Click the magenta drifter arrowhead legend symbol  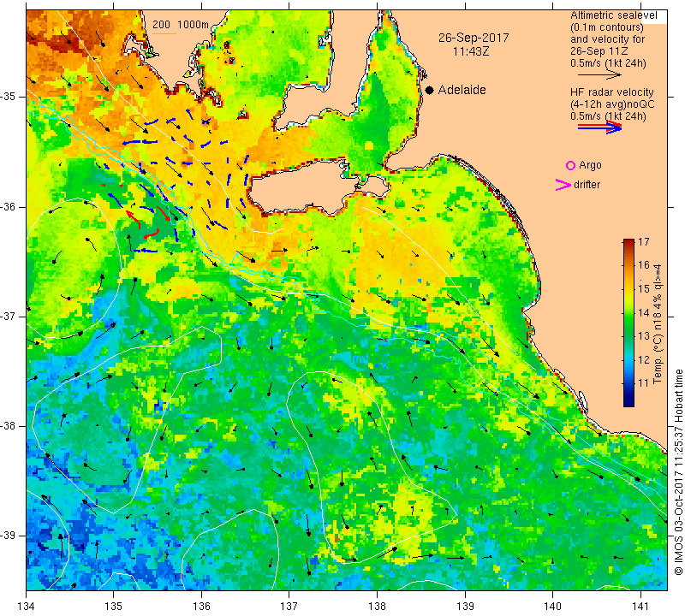(563, 185)
